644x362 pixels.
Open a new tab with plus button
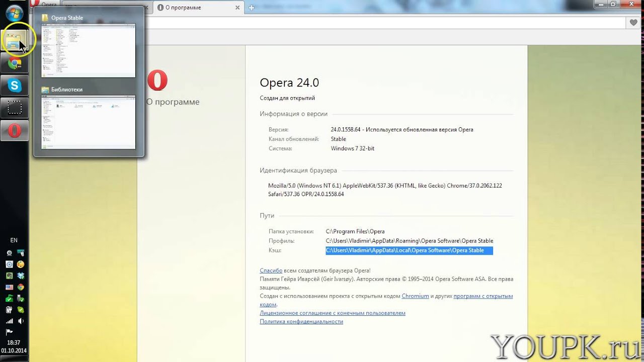[252, 8]
